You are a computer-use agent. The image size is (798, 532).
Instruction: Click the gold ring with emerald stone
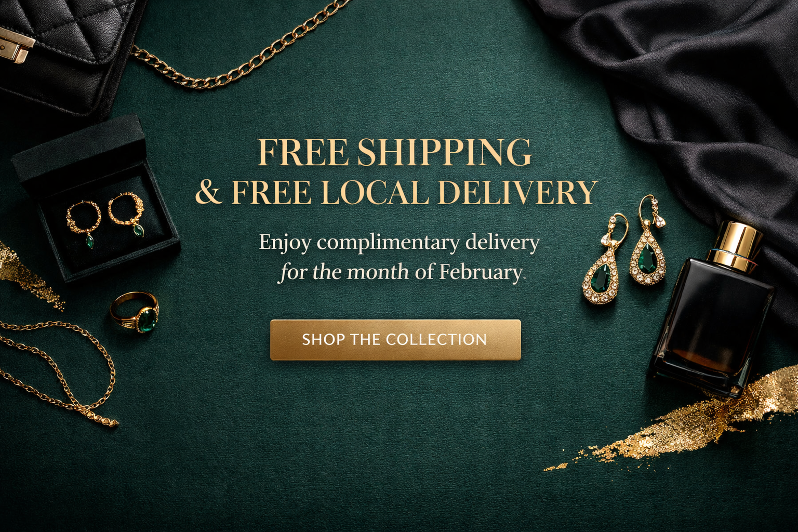pos(135,311)
